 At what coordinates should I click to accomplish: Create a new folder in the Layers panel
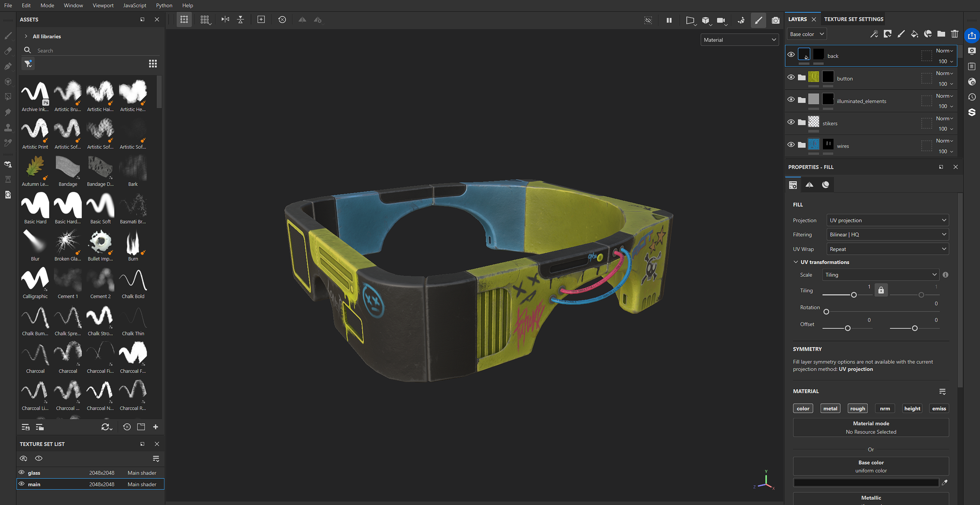pyautogui.click(x=941, y=34)
